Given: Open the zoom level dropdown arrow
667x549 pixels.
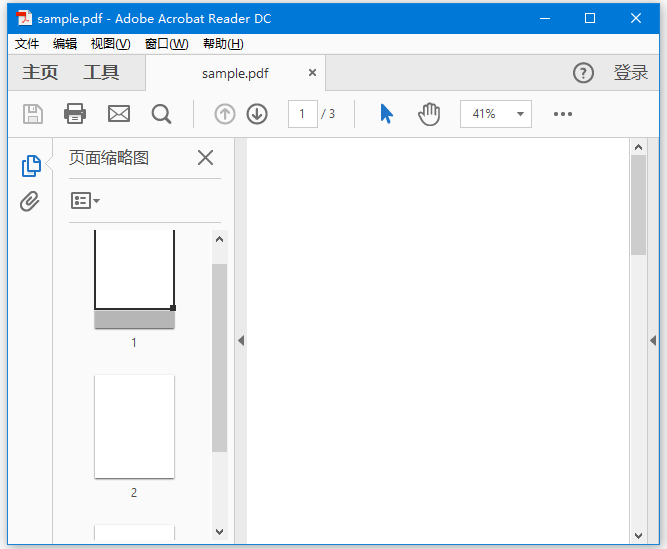Looking at the screenshot, I should tap(520, 114).
